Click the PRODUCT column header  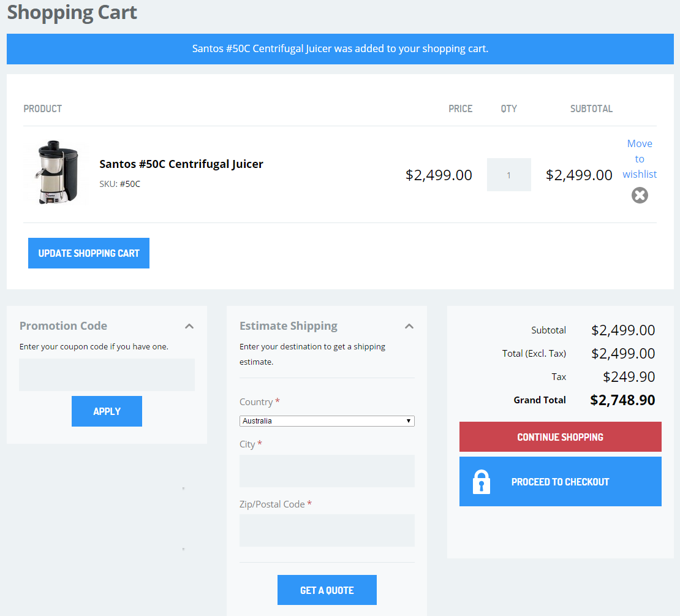[42, 109]
